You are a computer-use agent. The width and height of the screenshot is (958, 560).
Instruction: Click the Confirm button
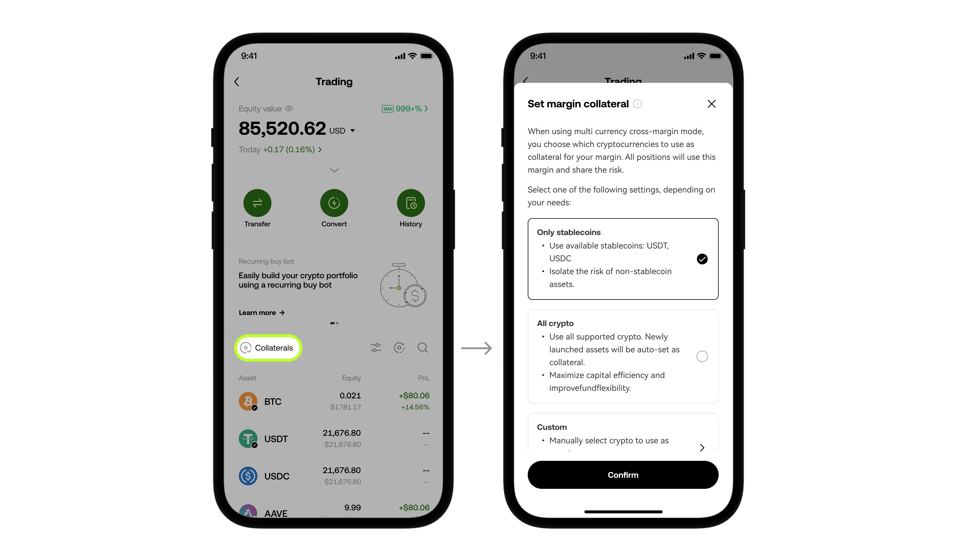coord(622,475)
